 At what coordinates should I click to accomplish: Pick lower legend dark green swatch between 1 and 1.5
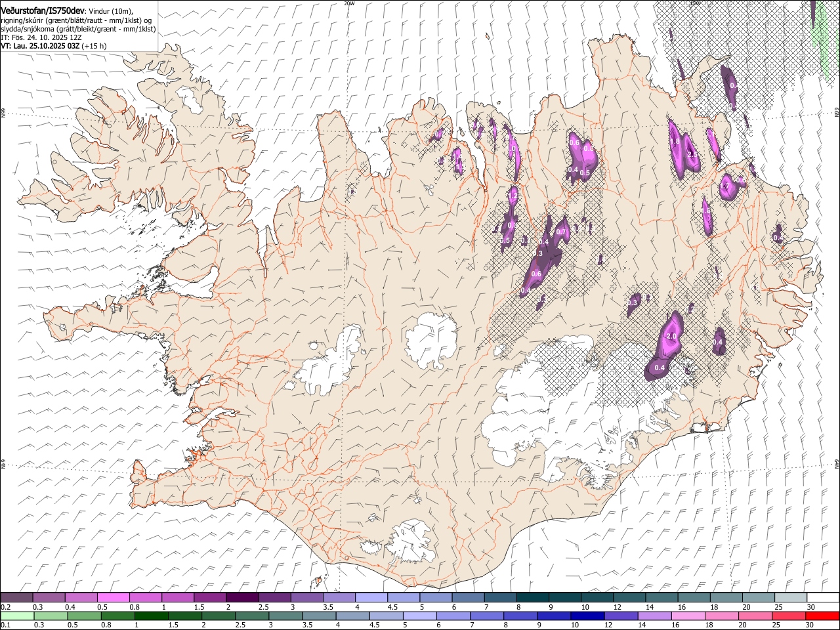[x=151, y=616]
